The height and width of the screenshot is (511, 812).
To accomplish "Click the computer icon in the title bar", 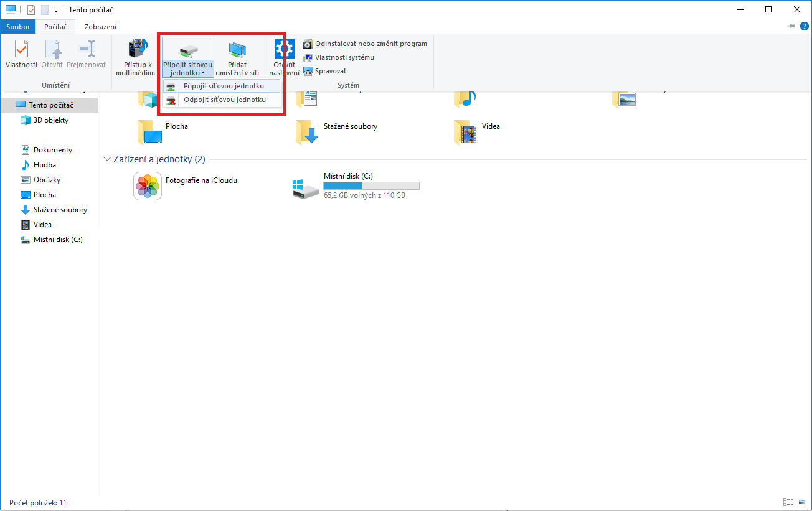I will pyautogui.click(x=11, y=10).
